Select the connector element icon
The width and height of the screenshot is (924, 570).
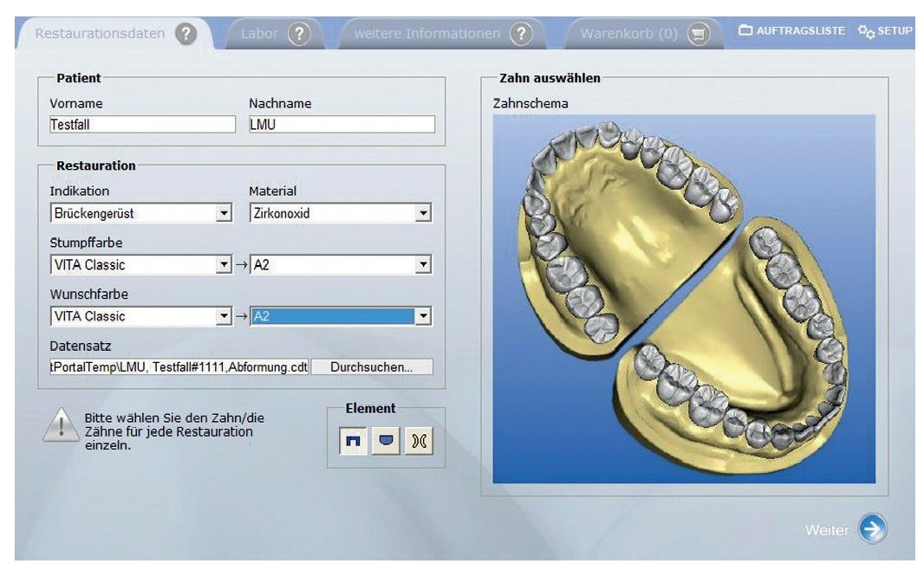(419, 440)
